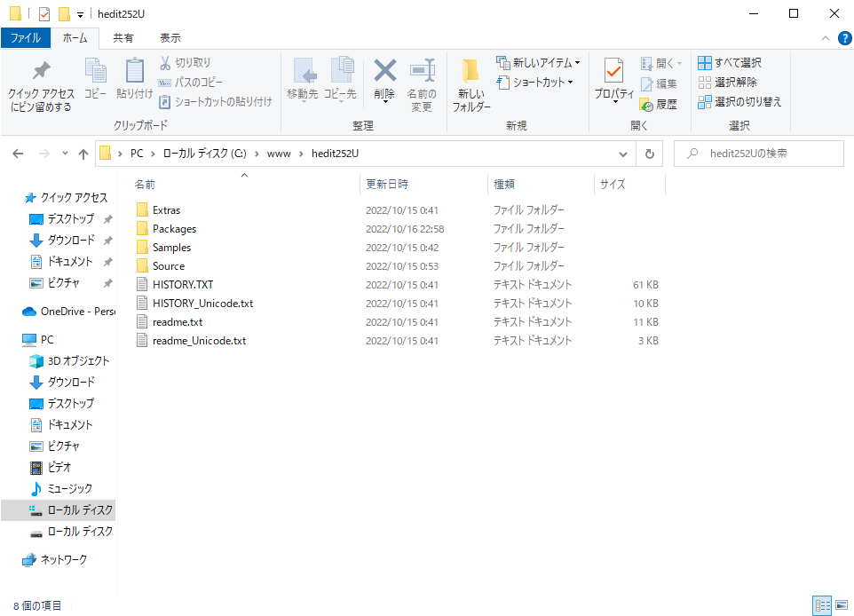Click the 削除 (Delete) red X icon

tap(384, 71)
